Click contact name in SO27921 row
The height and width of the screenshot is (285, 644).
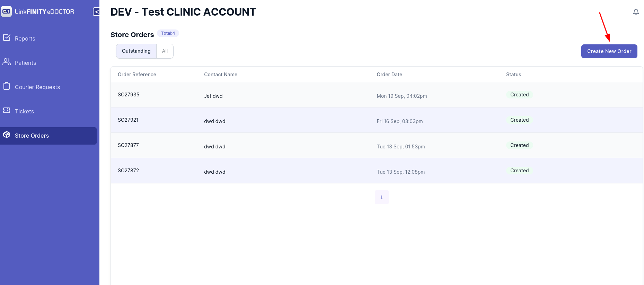coord(215,121)
